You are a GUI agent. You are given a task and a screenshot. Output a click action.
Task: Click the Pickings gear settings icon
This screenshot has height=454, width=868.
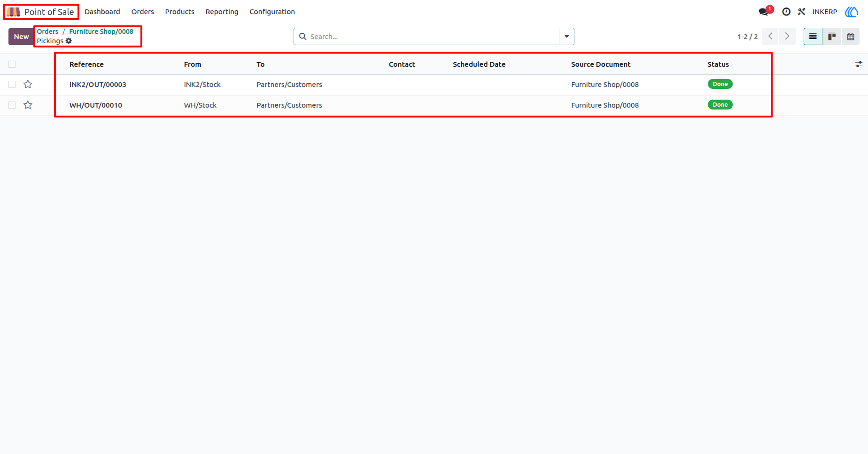tap(69, 41)
